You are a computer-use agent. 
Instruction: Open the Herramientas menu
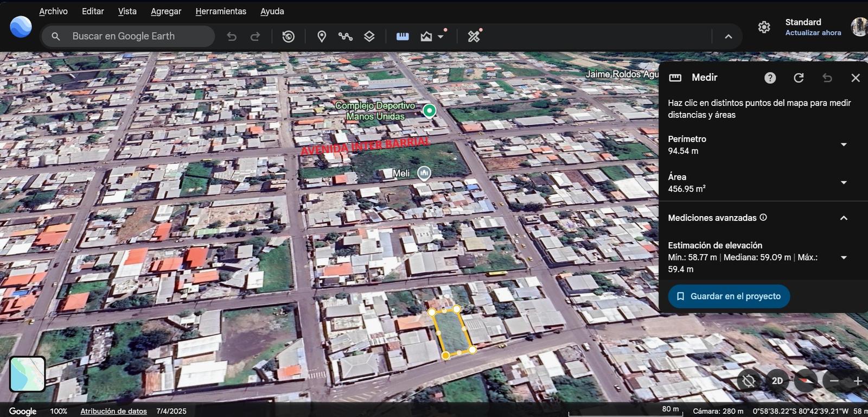(x=221, y=11)
